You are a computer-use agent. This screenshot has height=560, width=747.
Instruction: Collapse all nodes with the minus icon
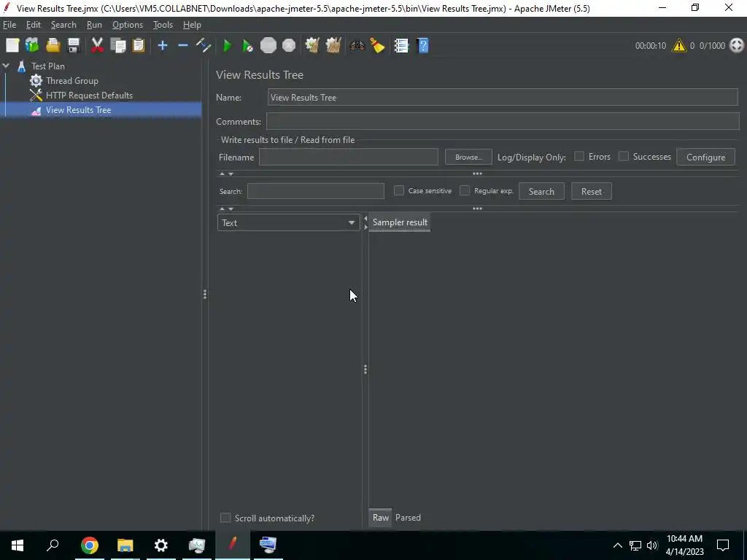[183, 46]
